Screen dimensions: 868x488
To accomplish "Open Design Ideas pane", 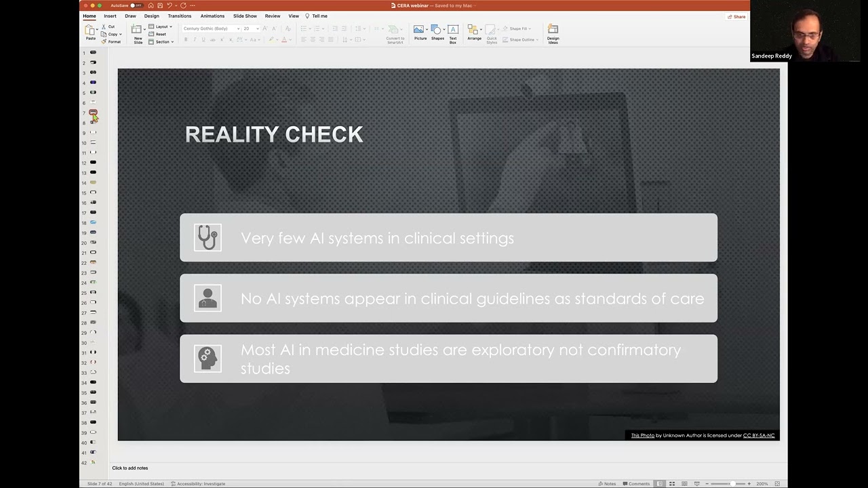I will click(553, 34).
